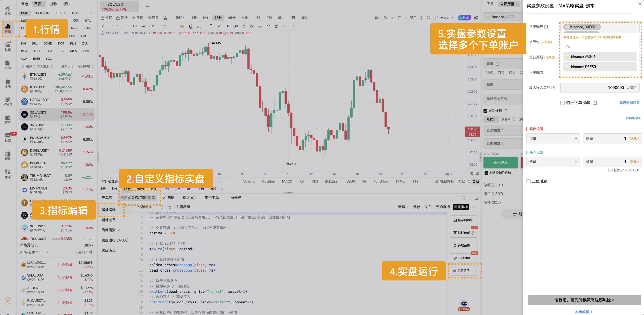
Task: Open the 授权 authorization sidebar icon
Action: point(8,156)
